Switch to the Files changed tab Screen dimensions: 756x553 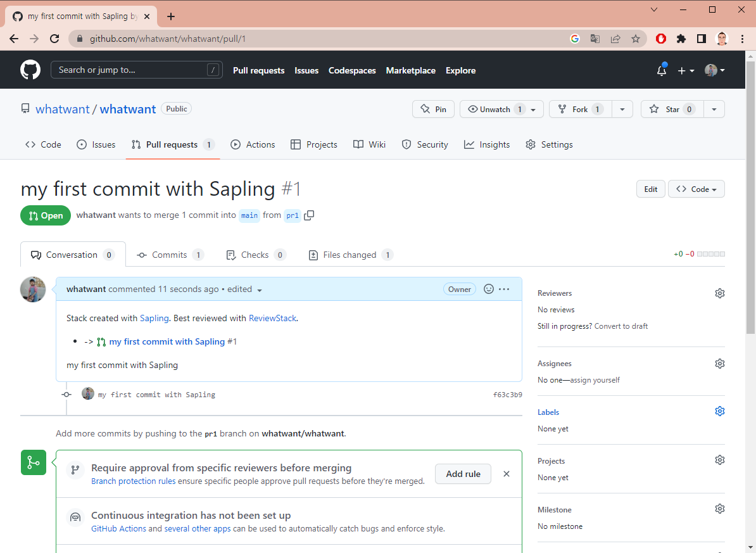pyautogui.click(x=351, y=255)
